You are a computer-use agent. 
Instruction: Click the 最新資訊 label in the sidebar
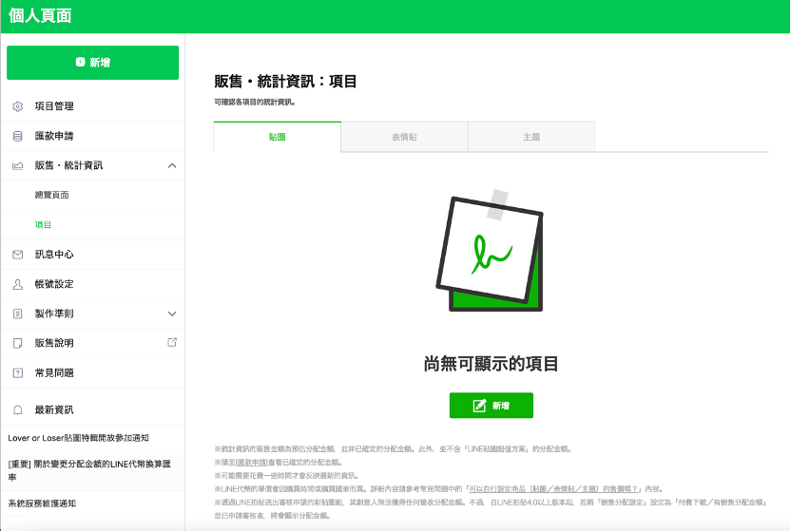[54, 410]
